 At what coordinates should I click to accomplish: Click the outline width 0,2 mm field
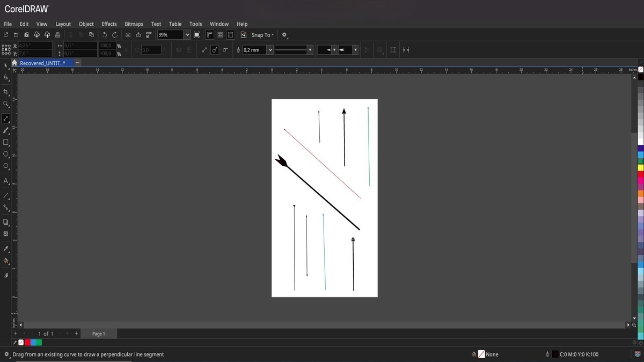point(254,50)
